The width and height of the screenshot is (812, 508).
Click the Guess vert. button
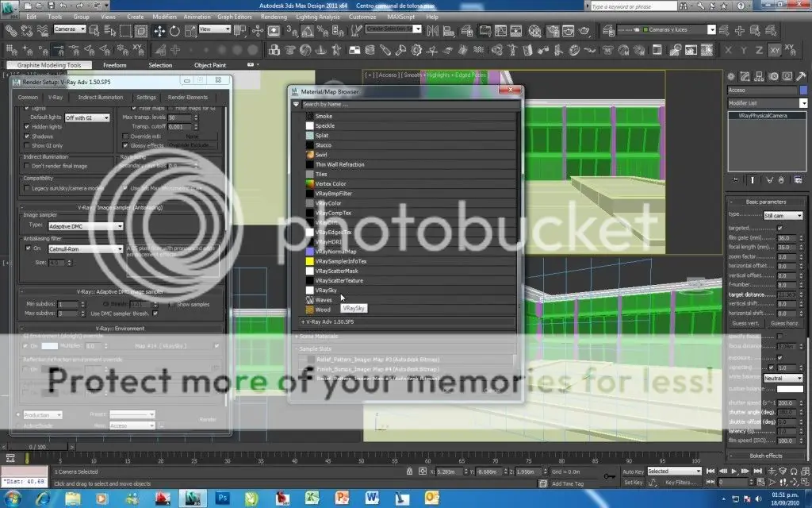[x=745, y=323]
